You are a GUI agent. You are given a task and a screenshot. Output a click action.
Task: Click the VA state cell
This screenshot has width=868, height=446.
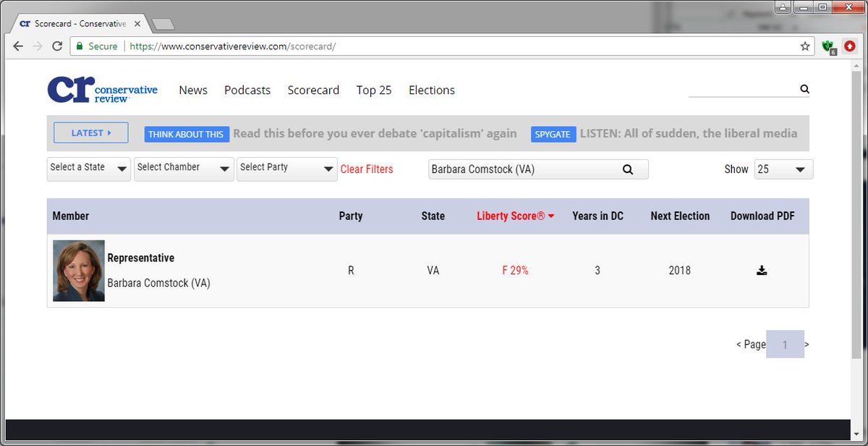433,271
